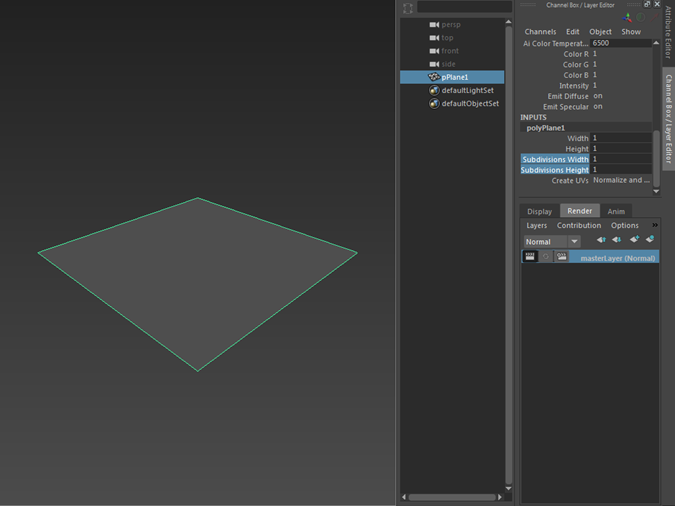
Task: Expand Layer Editor menu overflow chevron
Action: [655, 225]
